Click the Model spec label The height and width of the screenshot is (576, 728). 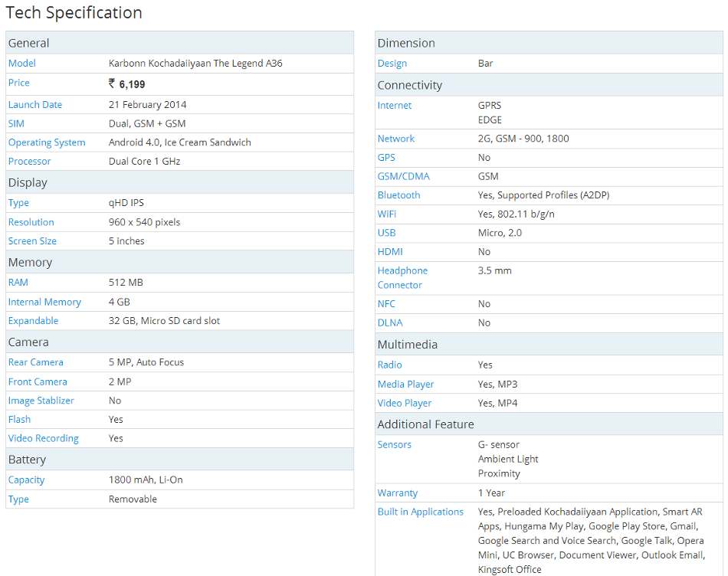click(21, 63)
